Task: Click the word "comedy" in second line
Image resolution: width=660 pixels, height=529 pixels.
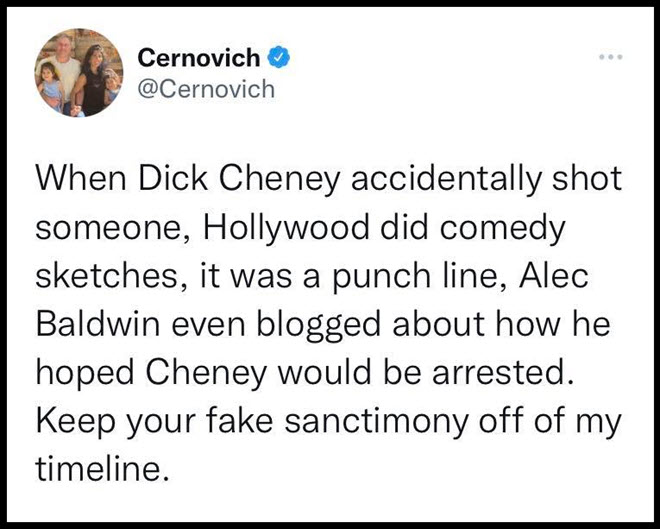Action: [500, 229]
